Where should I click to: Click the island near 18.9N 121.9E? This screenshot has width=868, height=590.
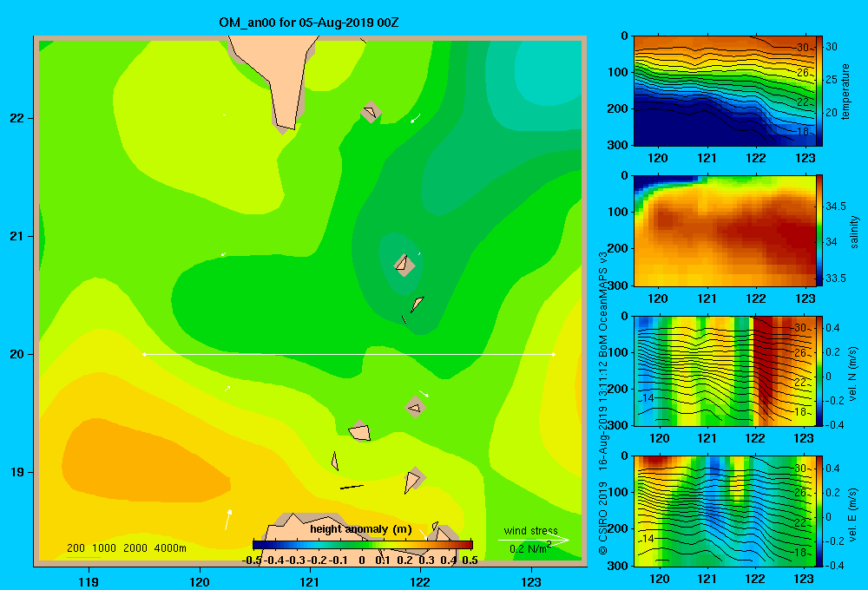[413, 481]
